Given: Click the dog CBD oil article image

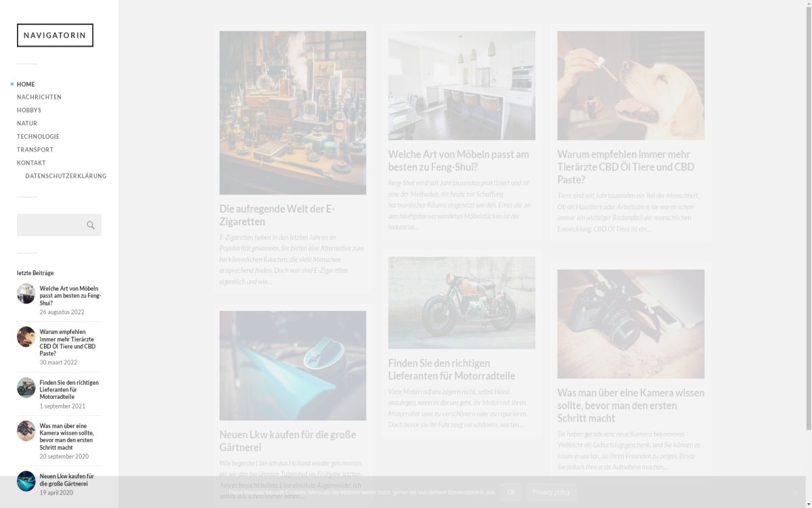Looking at the screenshot, I should 631,85.
